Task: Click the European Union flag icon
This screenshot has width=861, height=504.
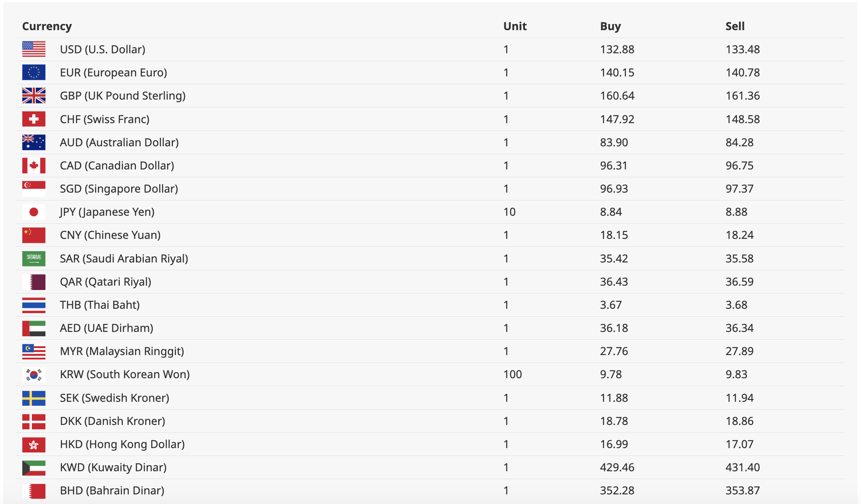Action: tap(34, 72)
